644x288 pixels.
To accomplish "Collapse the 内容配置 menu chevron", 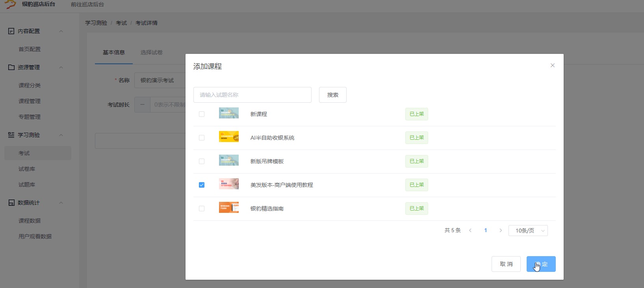I will pos(61,31).
